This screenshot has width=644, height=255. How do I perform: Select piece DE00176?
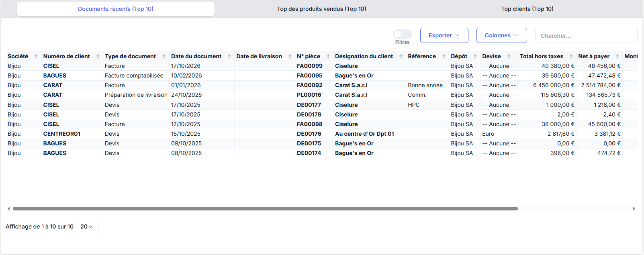(309, 134)
